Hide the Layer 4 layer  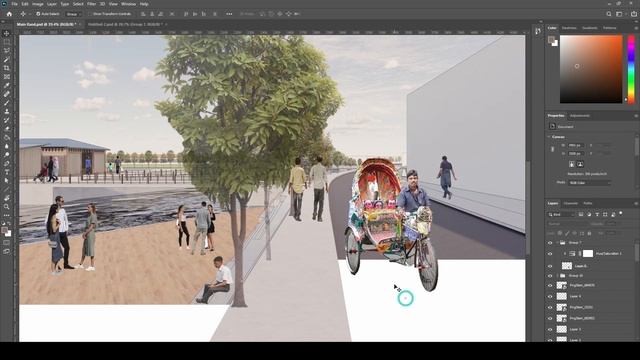pyautogui.click(x=550, y=296)
